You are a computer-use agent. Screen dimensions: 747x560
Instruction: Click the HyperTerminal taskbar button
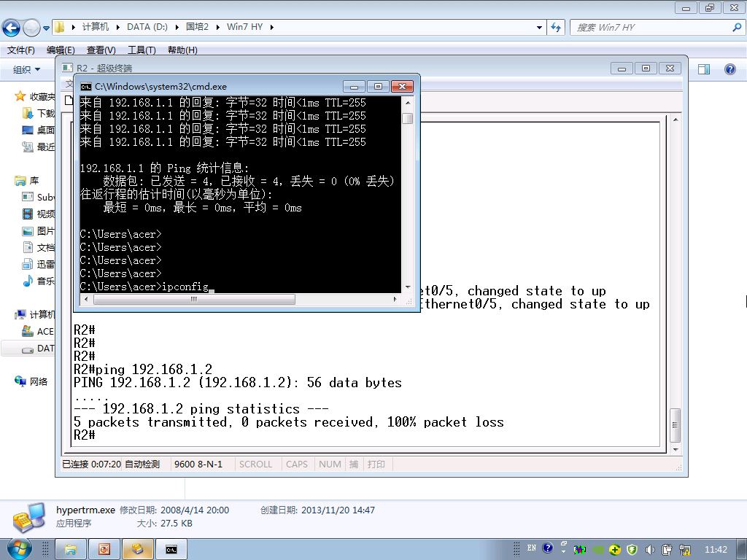138,550
